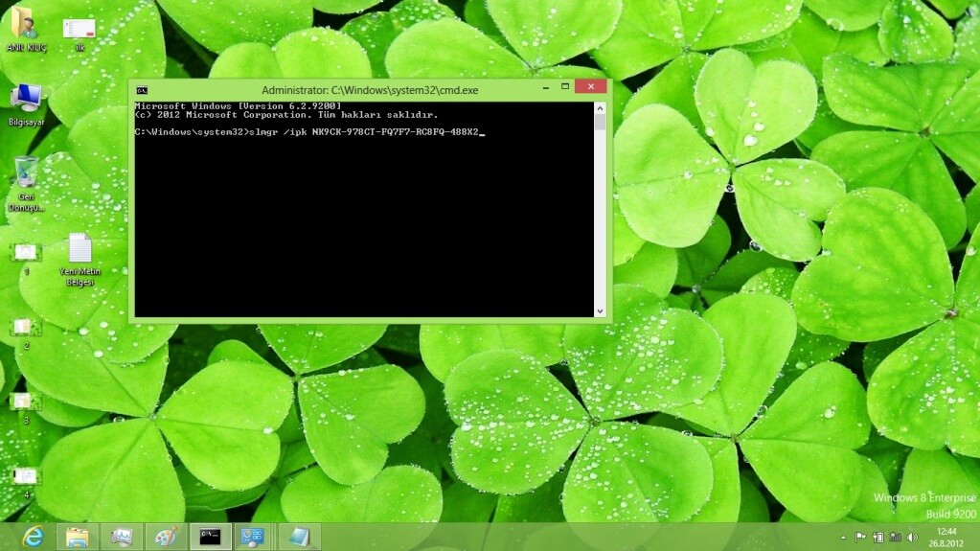980x551 pixels.
Task: Launch Paint from the taskbar palette icon
Action: point(165,537)
